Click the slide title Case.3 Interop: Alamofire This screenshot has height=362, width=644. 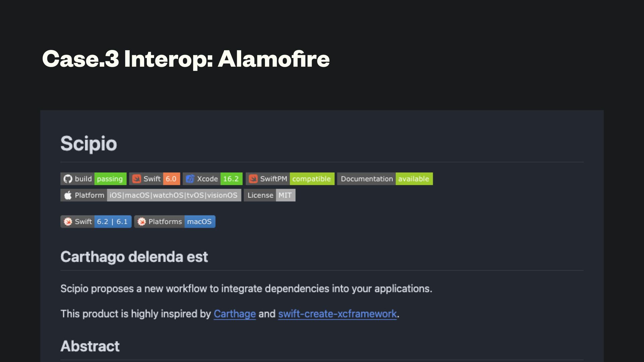click(x=186, y=59)
